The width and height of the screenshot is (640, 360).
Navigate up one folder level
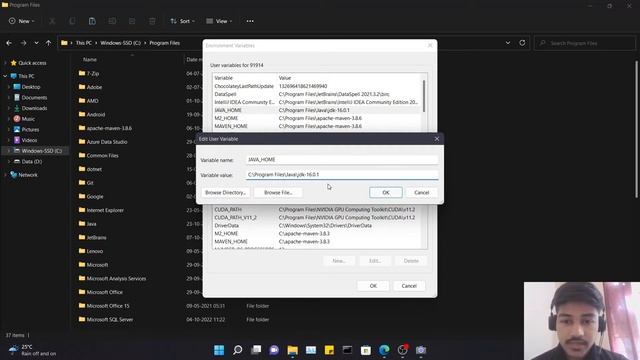[49, 43]
